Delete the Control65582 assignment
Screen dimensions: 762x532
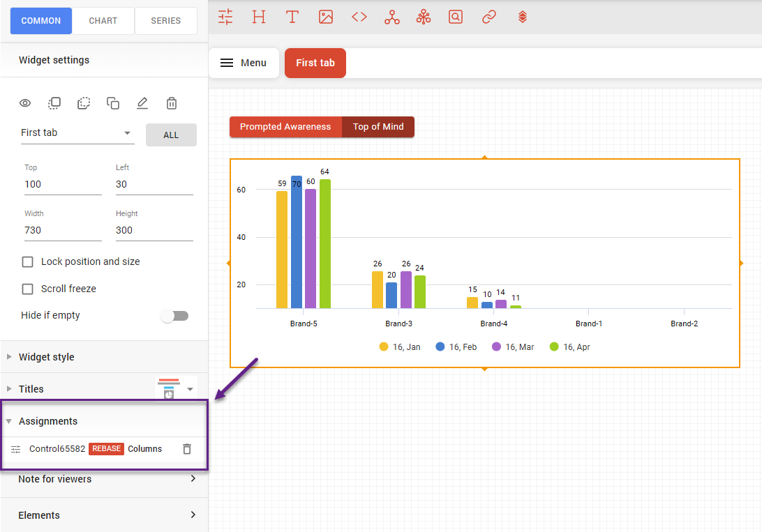(187, 449)
